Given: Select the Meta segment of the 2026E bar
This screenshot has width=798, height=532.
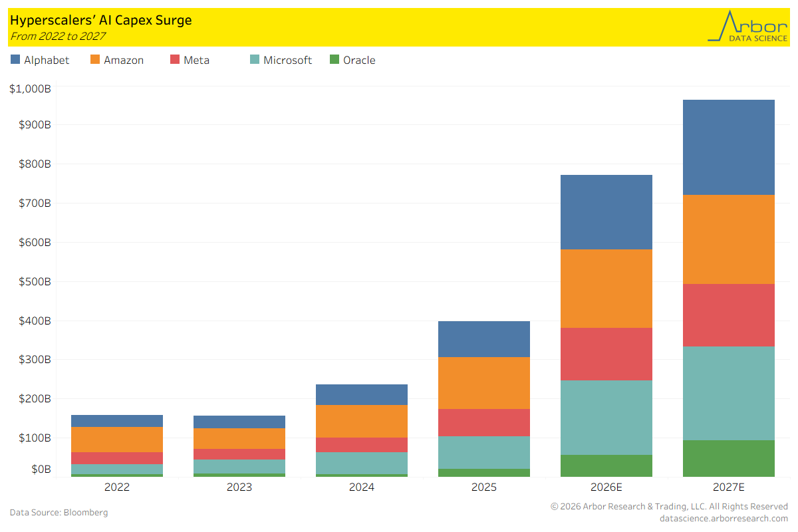Looking at the screenshot, I should click(606, 354).
